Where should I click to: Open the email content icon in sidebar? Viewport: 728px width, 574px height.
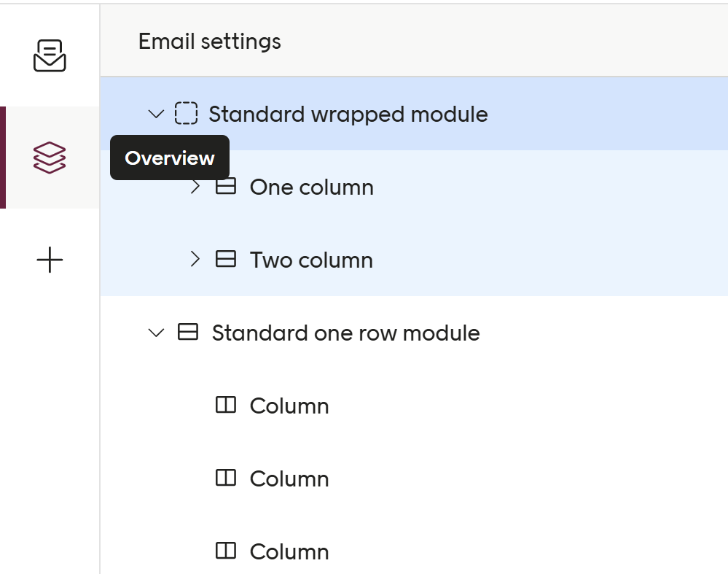point(50,55)
